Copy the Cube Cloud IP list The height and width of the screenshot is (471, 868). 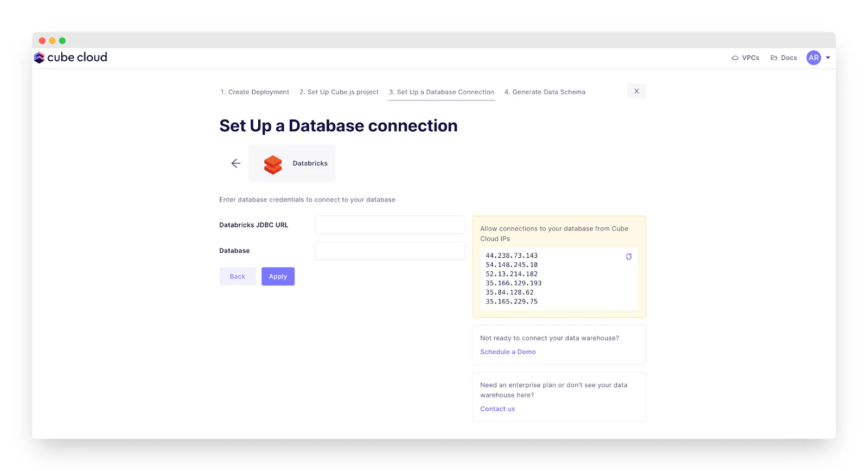(x=629, y=257)
